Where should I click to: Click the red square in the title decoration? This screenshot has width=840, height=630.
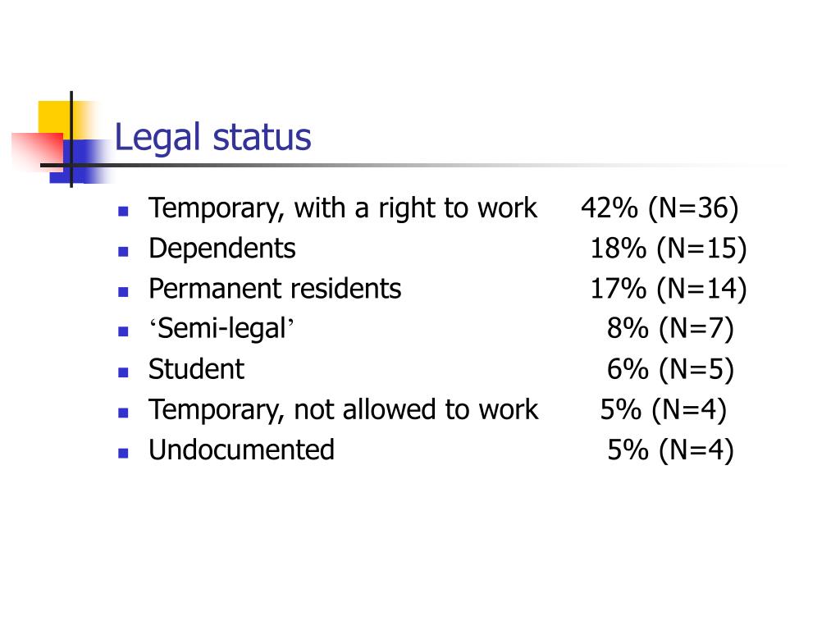click(38, 152)
